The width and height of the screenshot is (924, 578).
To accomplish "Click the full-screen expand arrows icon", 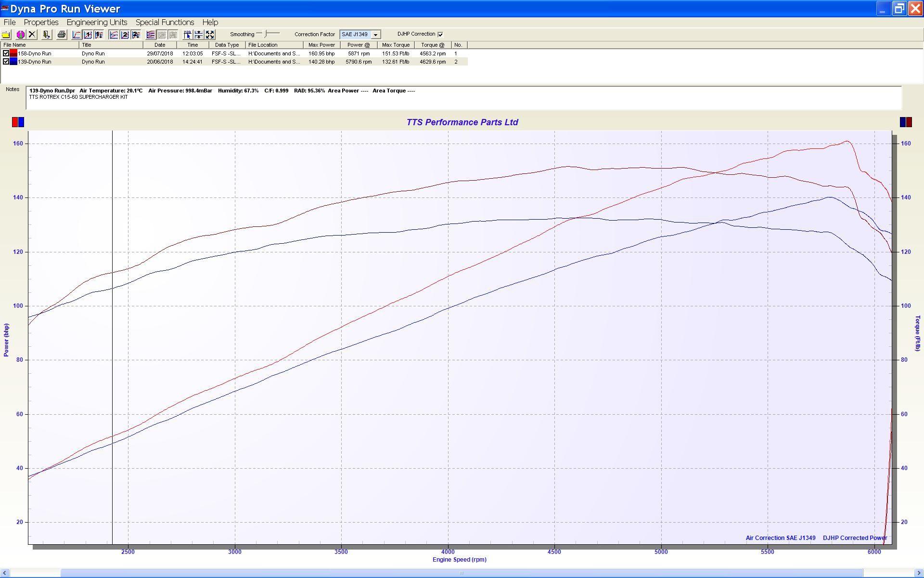I will click(210, 35).
